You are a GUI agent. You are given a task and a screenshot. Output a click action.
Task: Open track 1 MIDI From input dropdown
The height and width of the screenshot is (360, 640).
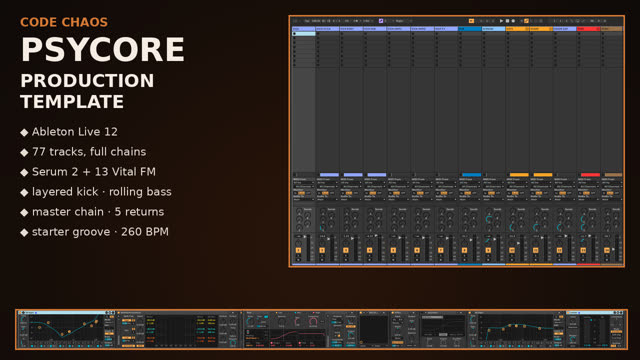pyautogui.click(x=304, y=182)
